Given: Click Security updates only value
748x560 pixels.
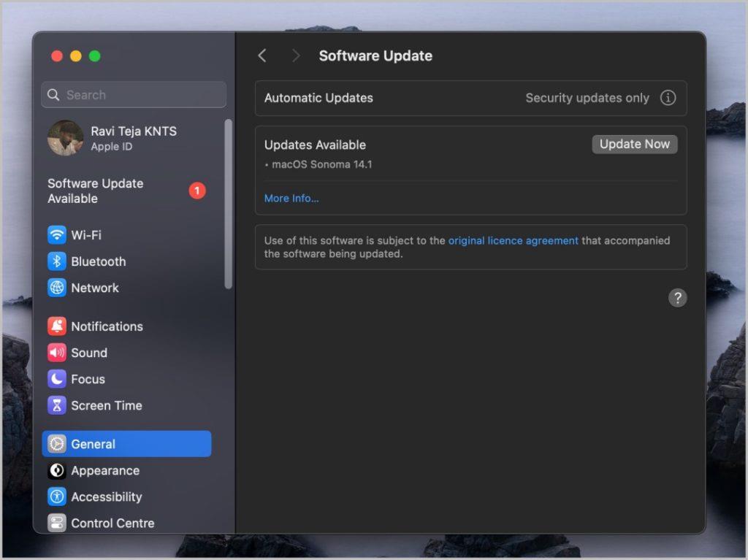Looking at the screenshot, I should (x=587, y=98).
